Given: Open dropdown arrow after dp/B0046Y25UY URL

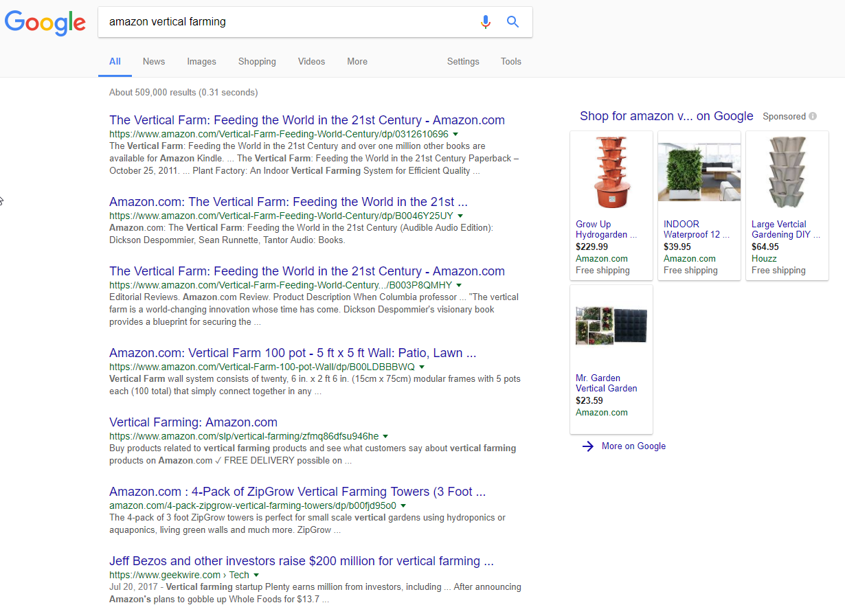Looking at the screenshot, I should point(460,216).
